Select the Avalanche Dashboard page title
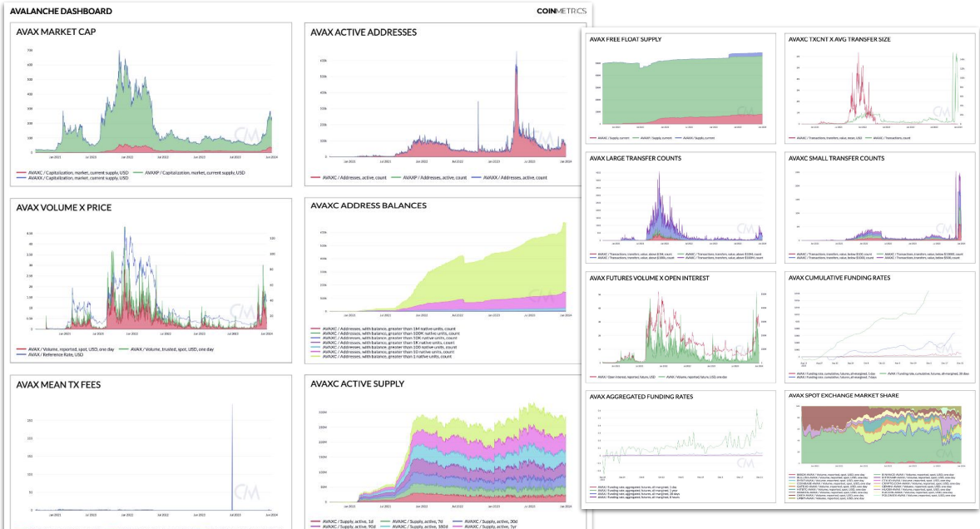 point(57,12)
